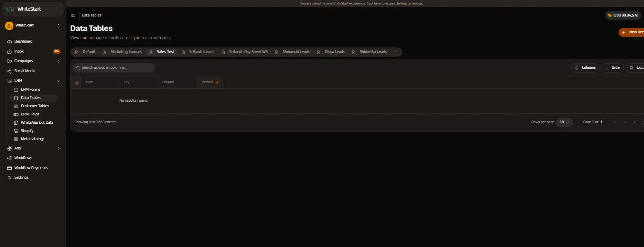Click the 'Page 1 of -1' indicator
Viewport: 644px width, 247px height.
tap(593, 122)
